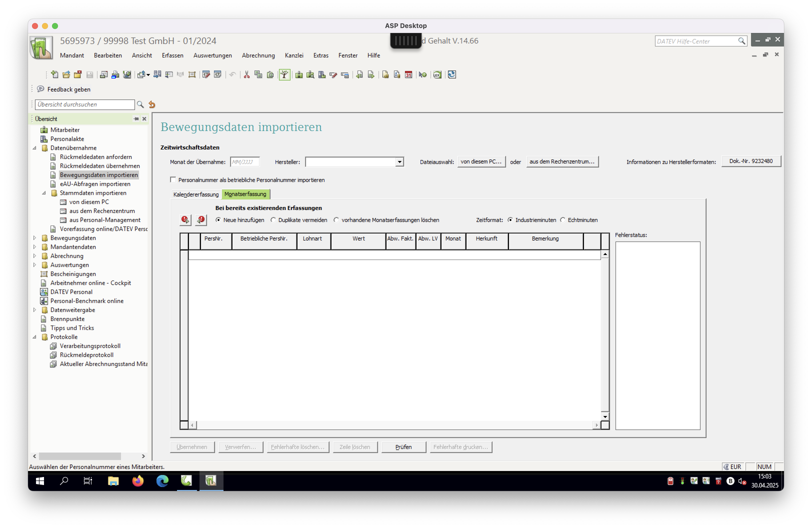This screenshot has width=812, height=528.
Task: Click the von diesem PC... button
Action: [481, 162]
